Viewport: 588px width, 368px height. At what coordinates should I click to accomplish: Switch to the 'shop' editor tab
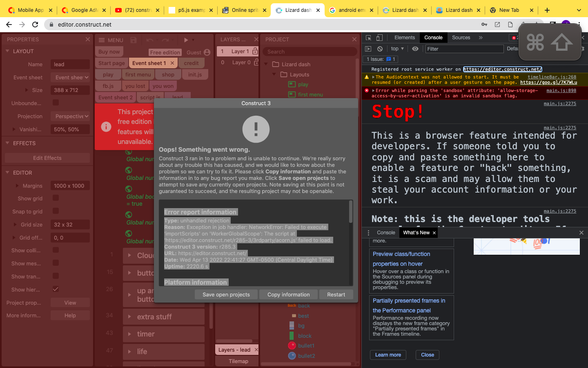[168, 74]
